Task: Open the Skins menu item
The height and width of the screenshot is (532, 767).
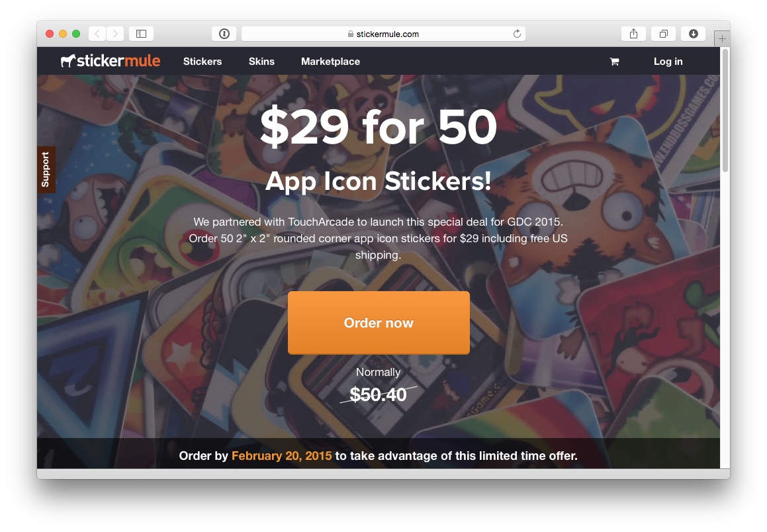Action: [261, 62]
